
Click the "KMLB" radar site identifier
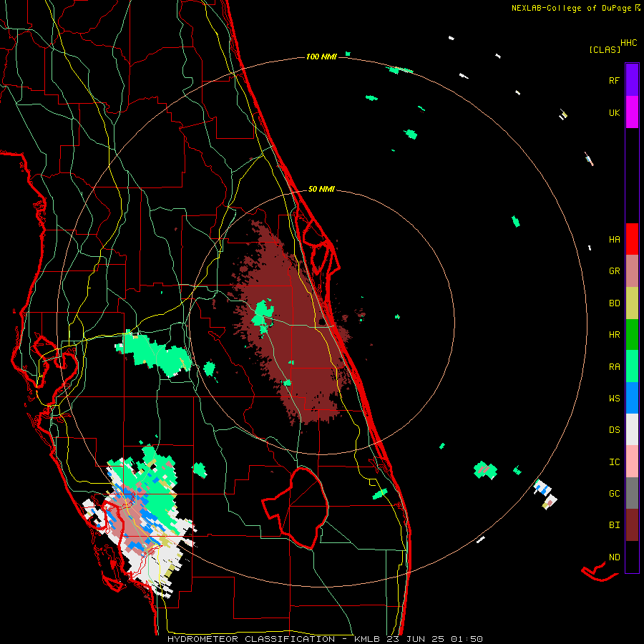[366, 639]
